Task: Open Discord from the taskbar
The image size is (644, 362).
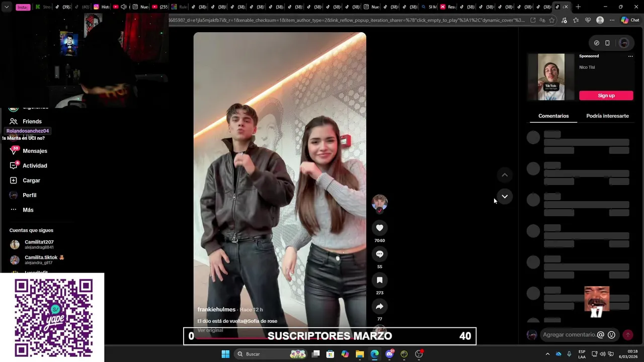Action: [389, 354]
